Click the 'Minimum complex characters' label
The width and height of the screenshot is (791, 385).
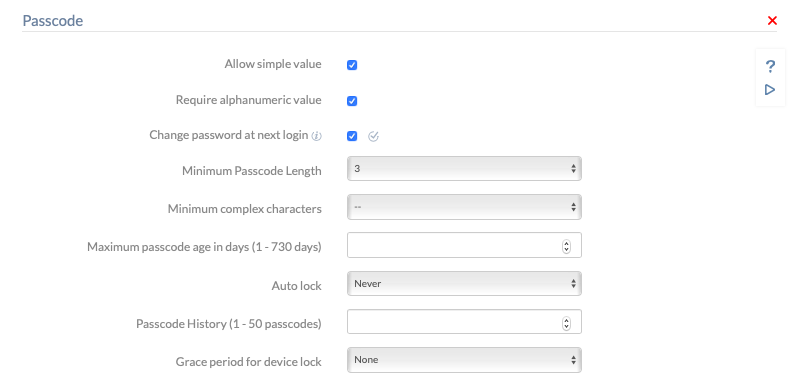245,209
